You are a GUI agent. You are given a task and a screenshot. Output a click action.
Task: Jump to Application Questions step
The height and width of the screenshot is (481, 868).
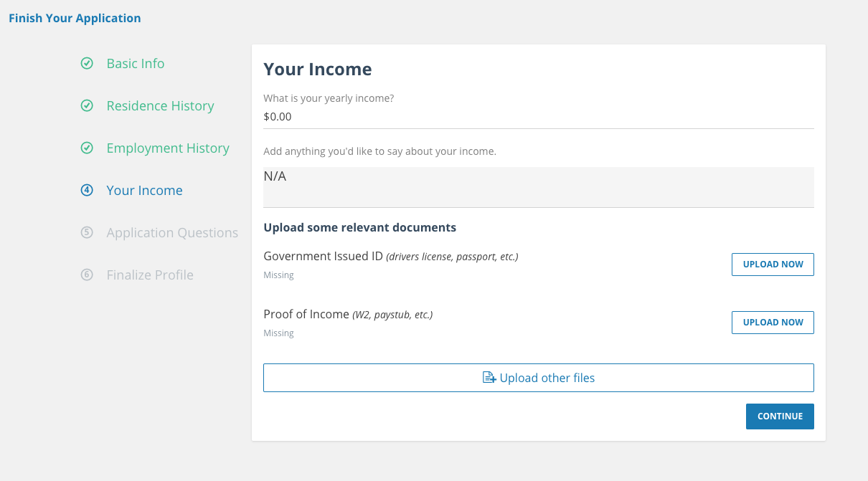tap(172, 233)
